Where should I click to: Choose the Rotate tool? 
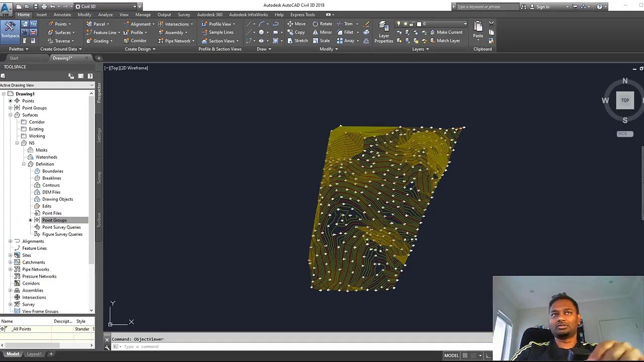tap(323, 24)
